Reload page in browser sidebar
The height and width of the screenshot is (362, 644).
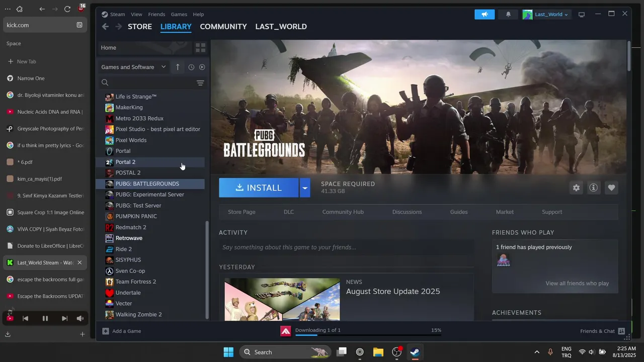(x=67, y=9)
